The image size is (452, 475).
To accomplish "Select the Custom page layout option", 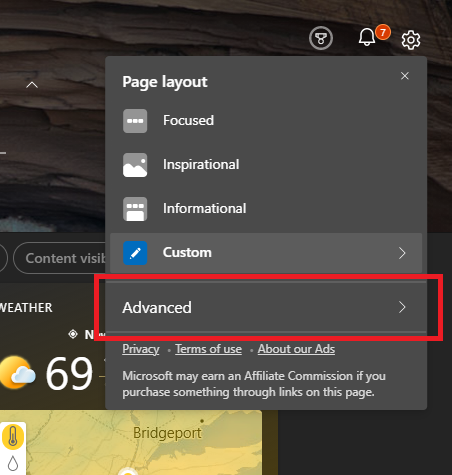I will (266, 253).
